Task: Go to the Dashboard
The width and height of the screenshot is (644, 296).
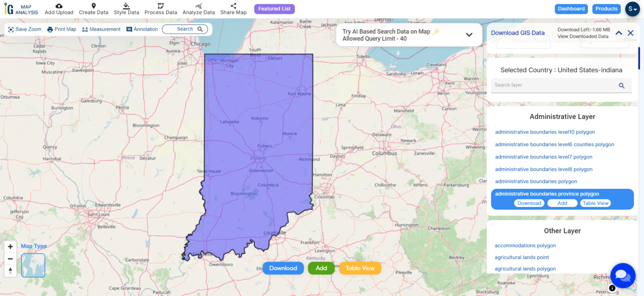Action: pos(571,8)
